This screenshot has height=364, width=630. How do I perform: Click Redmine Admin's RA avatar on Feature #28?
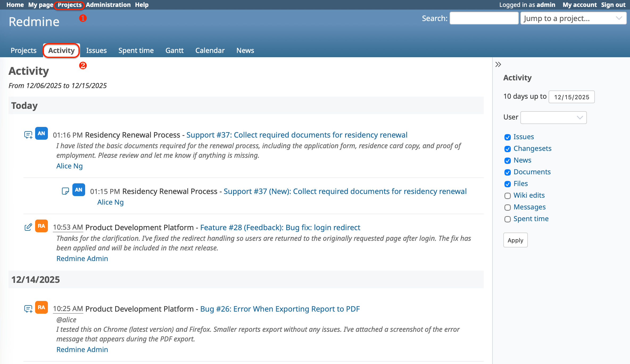(42, 226)
